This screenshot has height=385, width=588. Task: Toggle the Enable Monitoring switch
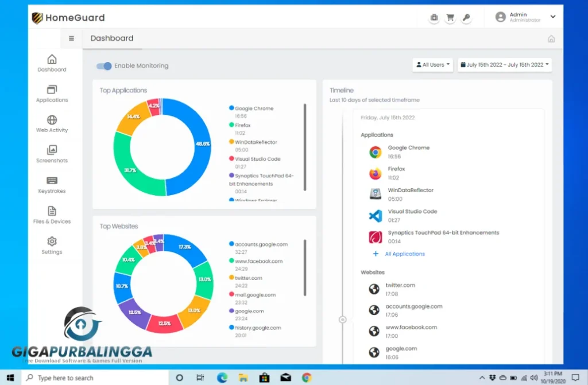click(104, 66)
